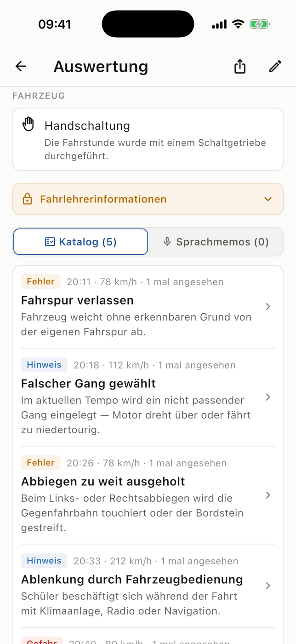The image size is (296, 644).
Task: Click the lock icon on Fahrlehrerinformationen
Action: [x=27, y=199]
